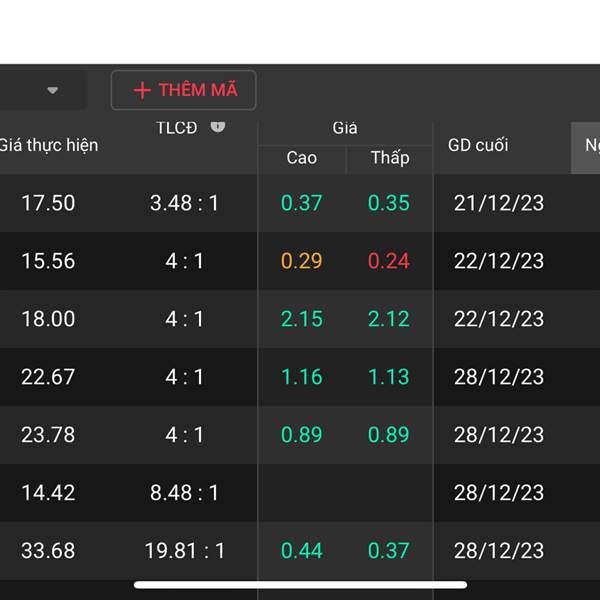Click the horizontal scrollbar at bottom
This screenshot has height=600, width=600.
pyautogui.click(x=300, y=585)
